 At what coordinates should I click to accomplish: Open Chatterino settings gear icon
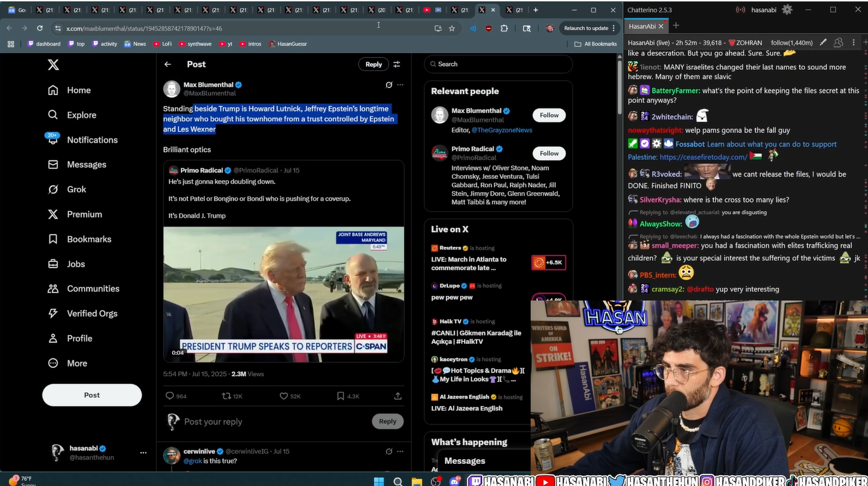787,10
